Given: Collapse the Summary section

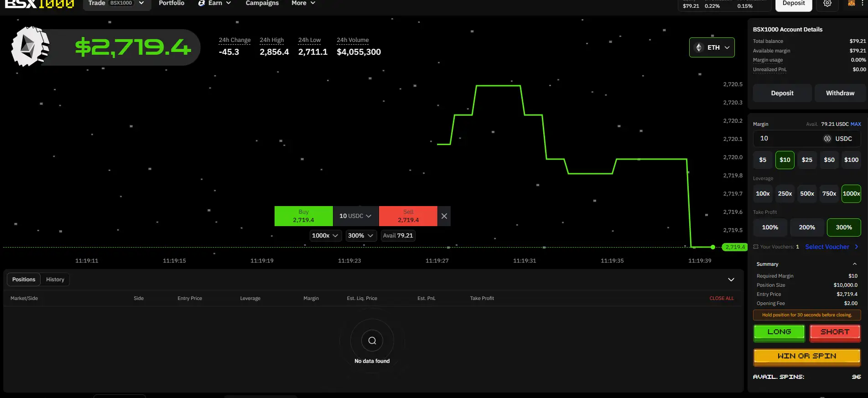Looking at the screenshot, I should [854, 264].
